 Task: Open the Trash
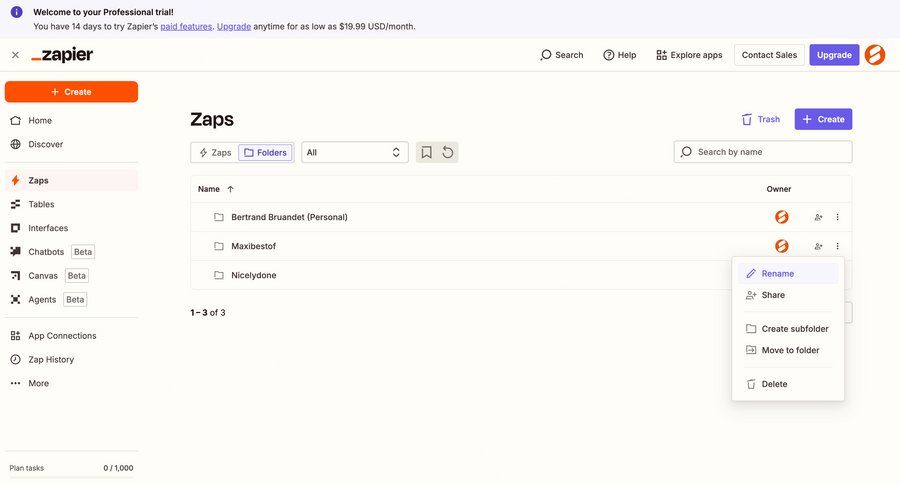coord(761,119)
